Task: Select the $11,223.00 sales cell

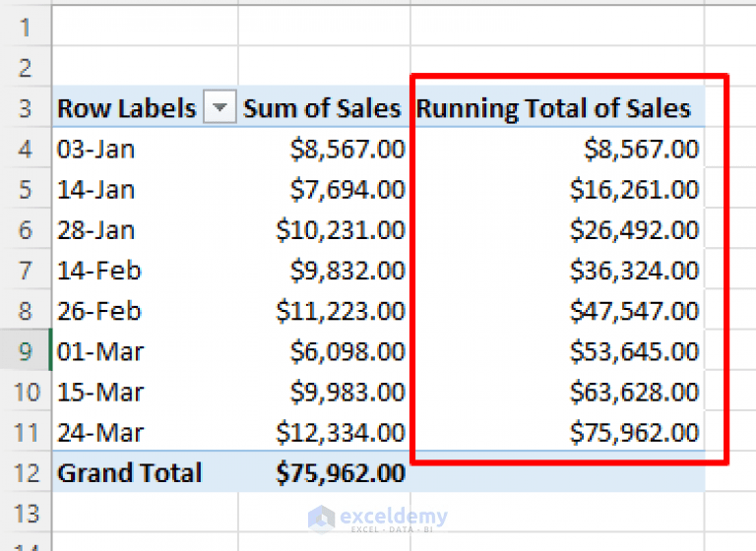Action: [x=324, y=310]
